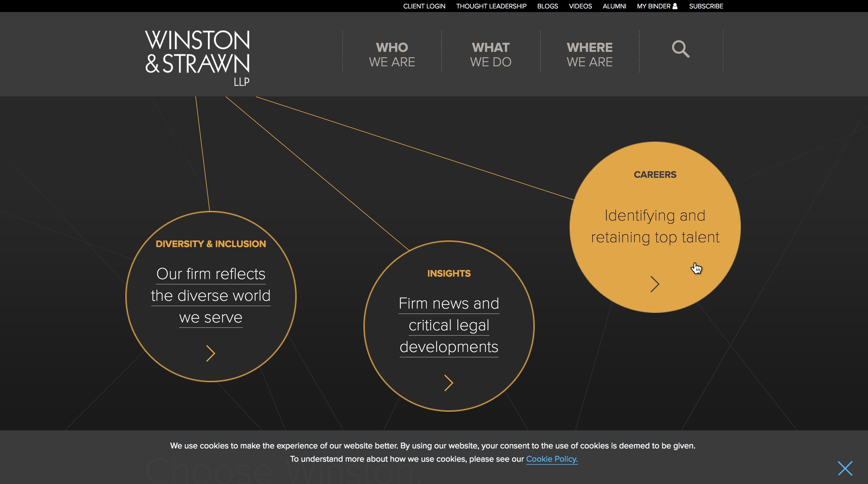Go to Blogs page
This screenshot has height=484, width=868.
(x=548, y=6)
